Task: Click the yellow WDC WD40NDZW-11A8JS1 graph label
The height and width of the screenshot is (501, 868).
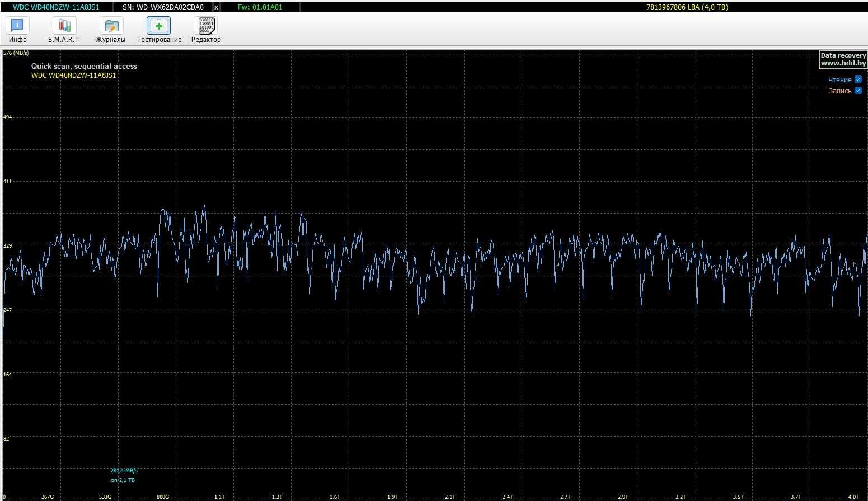Action: pyautogui.click(x=74, y=75)
